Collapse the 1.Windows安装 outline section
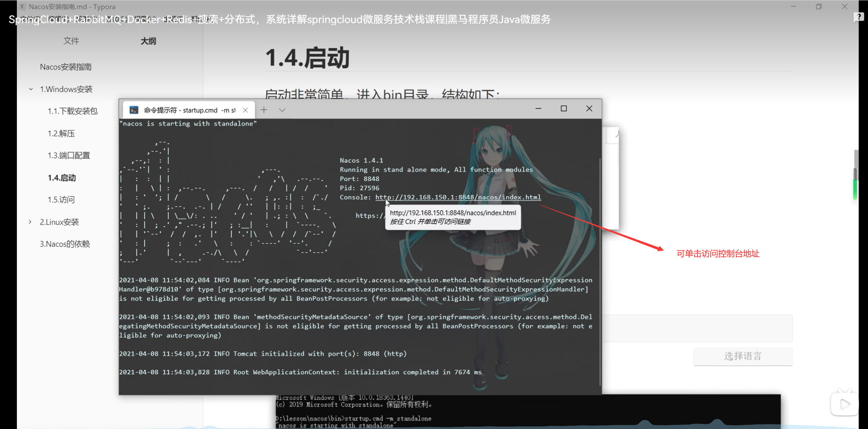Image resolution: width=868 pixels, height=429 pixels. click(31, 89)
